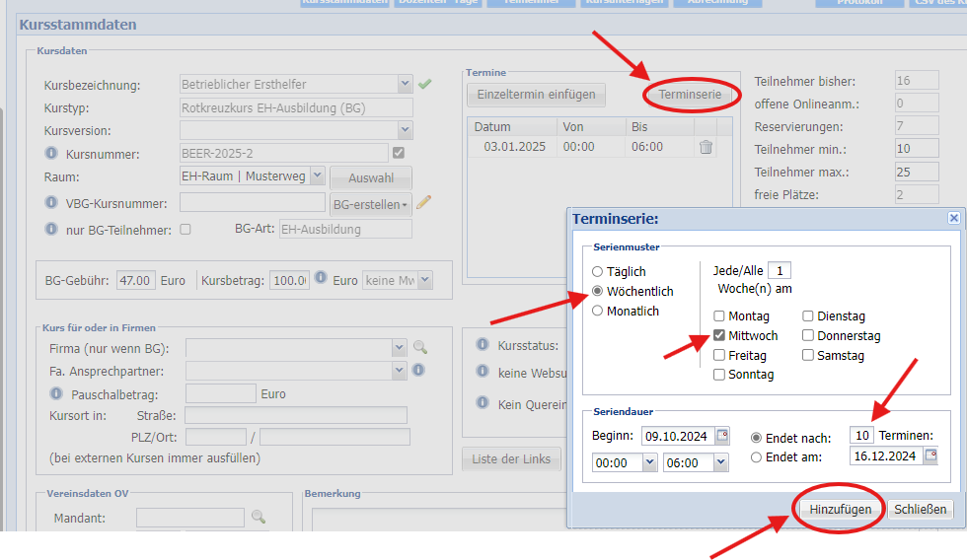Click info icon beside Fa. Ansprechpartner dropdown
This screenshot has height=560, width=967.
[x=418, y=370]
